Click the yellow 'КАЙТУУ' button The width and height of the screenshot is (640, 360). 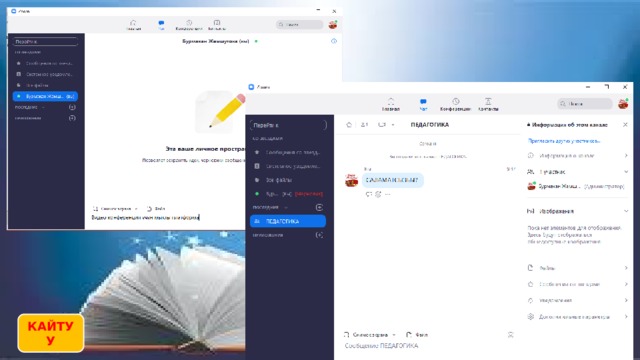coord(51,333)
